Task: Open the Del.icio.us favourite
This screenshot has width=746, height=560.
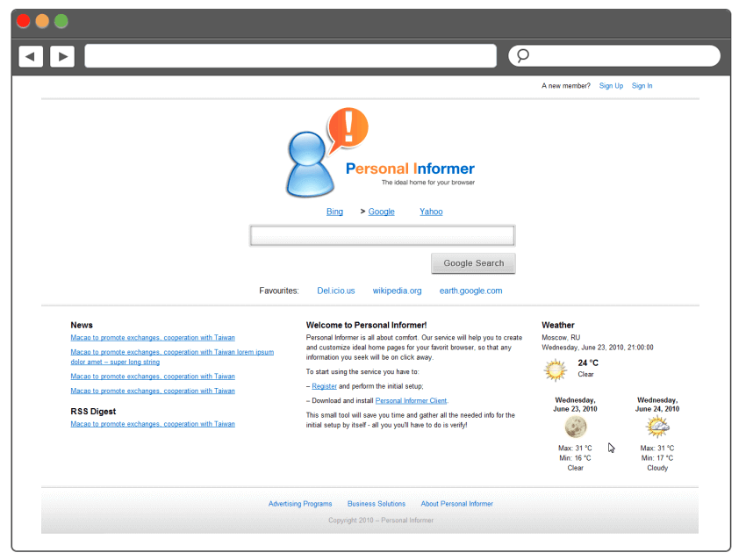Action: 336,291
